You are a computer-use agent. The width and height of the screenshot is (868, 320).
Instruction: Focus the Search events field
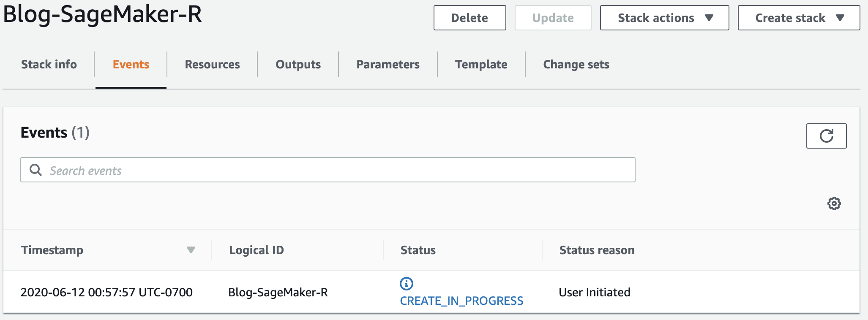click(328, 170)
